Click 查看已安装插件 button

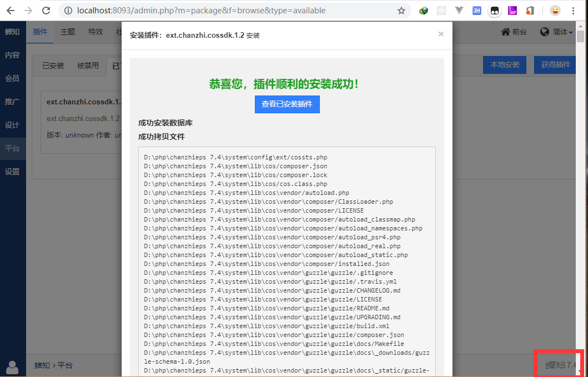click(287, 104)
